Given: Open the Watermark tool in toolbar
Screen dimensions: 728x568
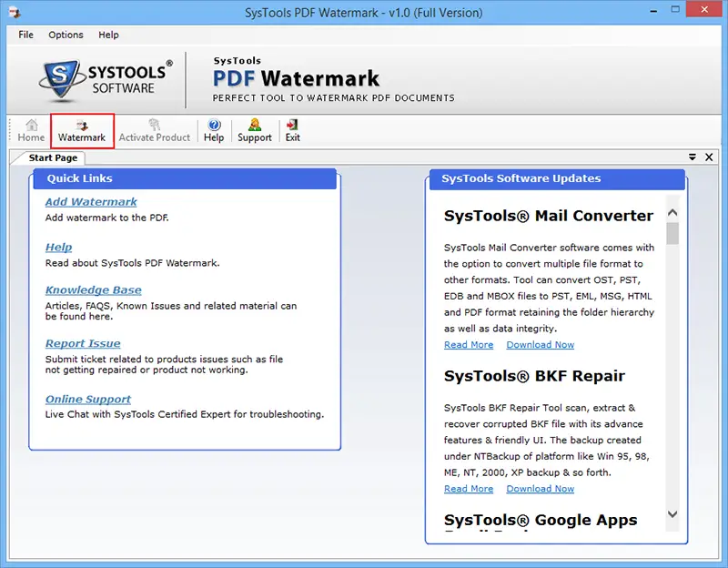Looking at the screenshot, I should (82, 131).
